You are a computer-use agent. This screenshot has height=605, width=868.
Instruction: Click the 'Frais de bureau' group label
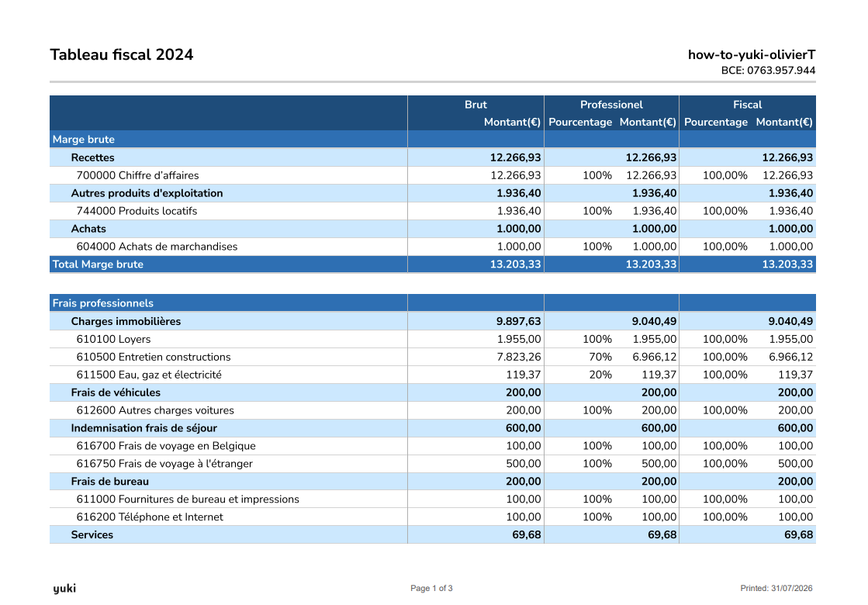coord(109,482)
